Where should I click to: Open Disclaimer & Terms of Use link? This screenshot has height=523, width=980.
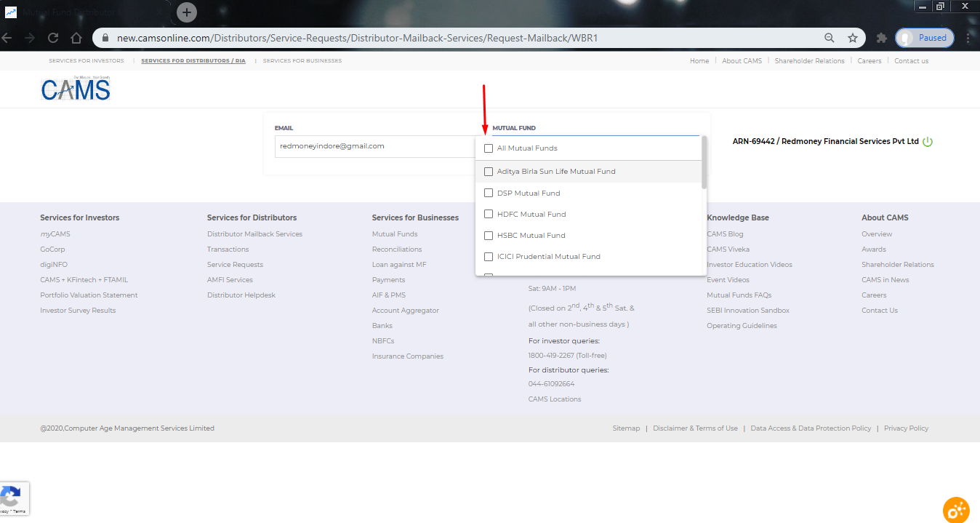click(x=695, y=428)
